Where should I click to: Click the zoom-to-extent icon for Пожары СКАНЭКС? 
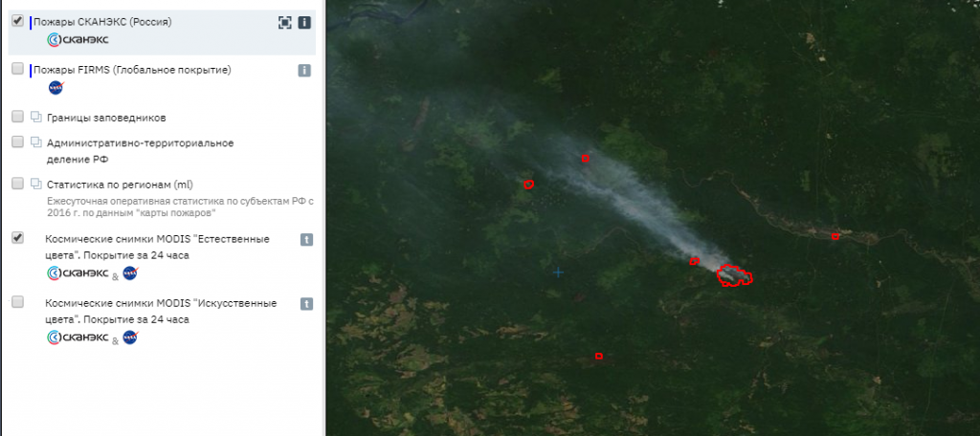(x=285, y=23)
